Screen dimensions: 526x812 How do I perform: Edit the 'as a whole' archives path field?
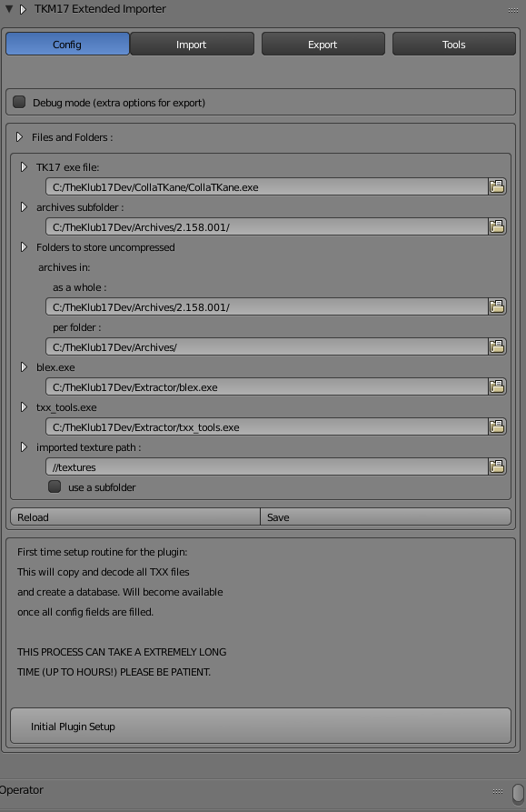pyautogui.click(x=267, y=306)
